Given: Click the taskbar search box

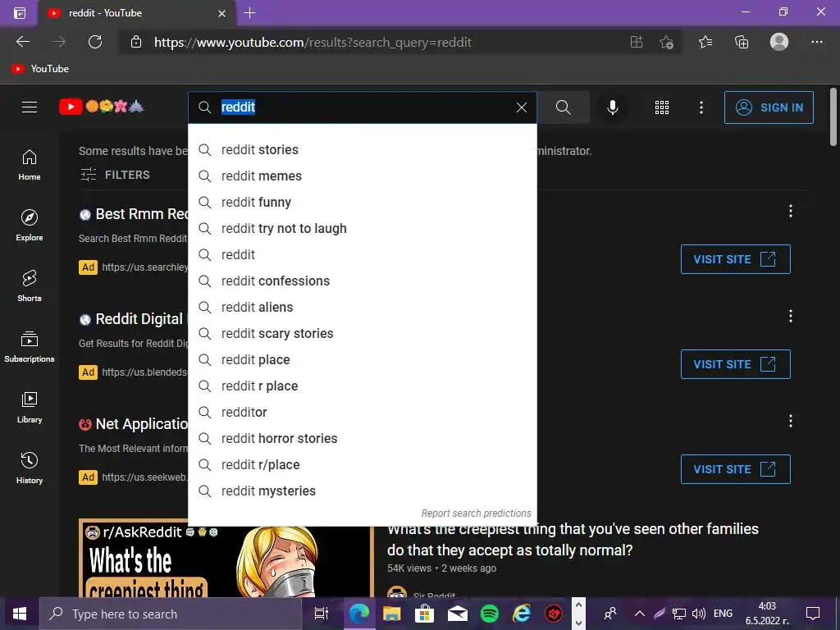Looking at the screenshot, I should tap(171, 614).
